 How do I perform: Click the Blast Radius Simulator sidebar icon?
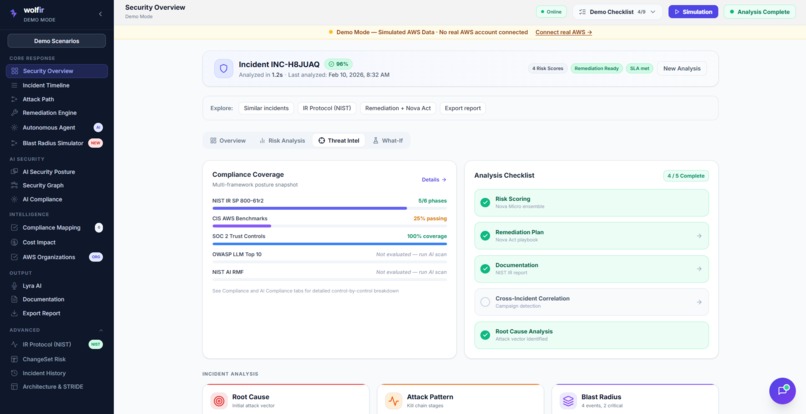[14, 143]
